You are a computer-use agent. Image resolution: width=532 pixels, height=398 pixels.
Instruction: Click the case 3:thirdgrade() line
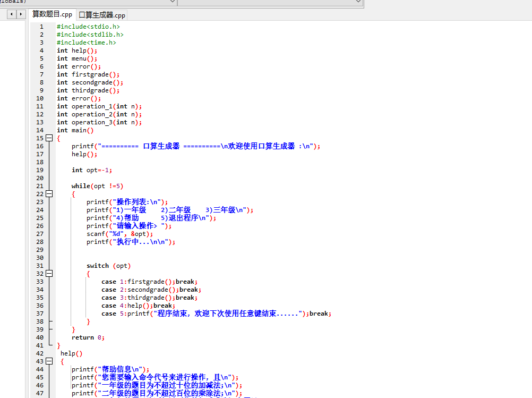tap(149, 298)
